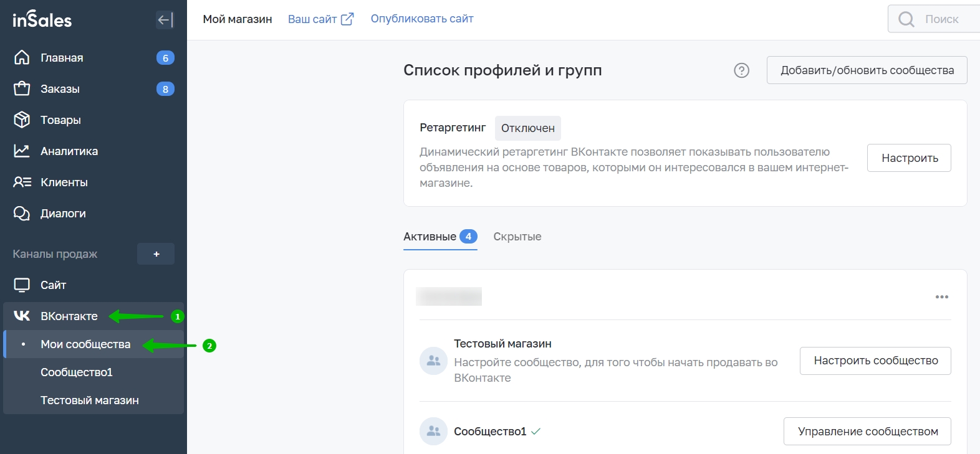Viewport: 980px width, 454px height.
Task: Click the Тестовый магазин community avatar
Action: click(x=434, y=361)
